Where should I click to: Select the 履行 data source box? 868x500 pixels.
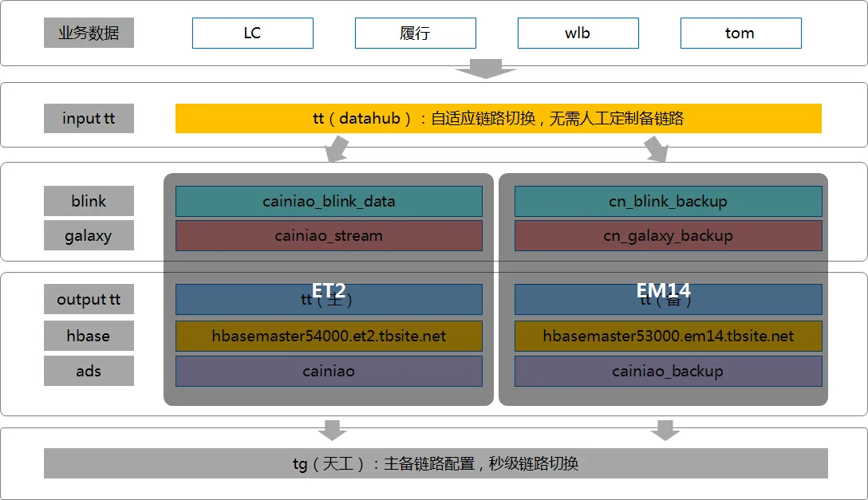coord(415,33)
